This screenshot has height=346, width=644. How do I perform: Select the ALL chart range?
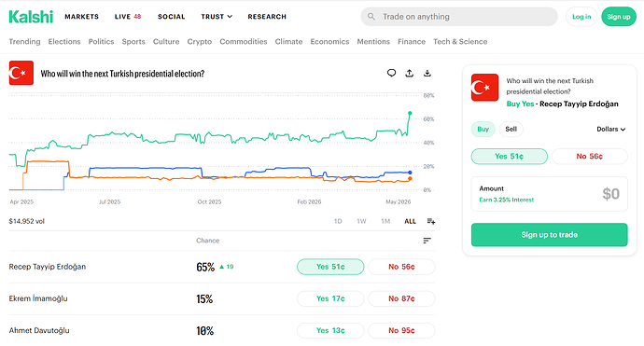click(x=411, y=221)
